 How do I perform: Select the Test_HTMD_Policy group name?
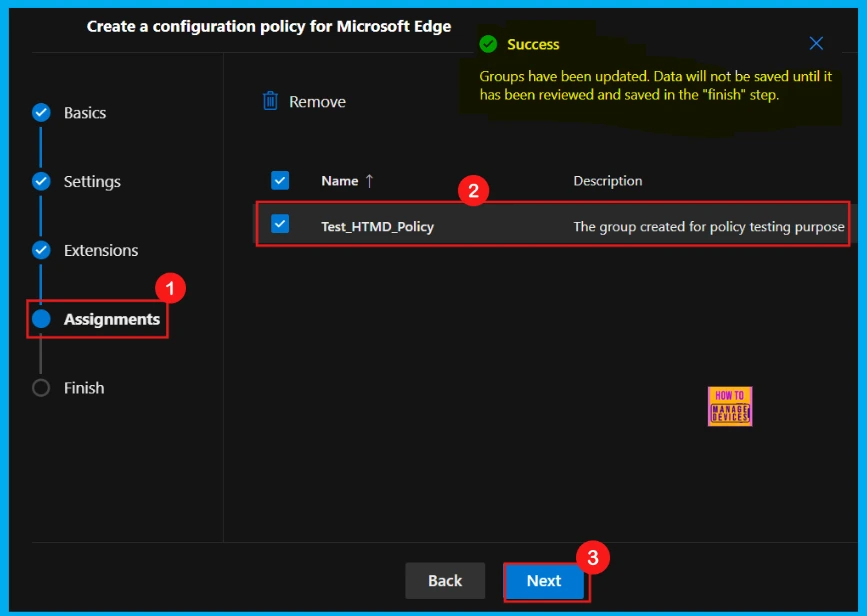click(x=378, y=227)
